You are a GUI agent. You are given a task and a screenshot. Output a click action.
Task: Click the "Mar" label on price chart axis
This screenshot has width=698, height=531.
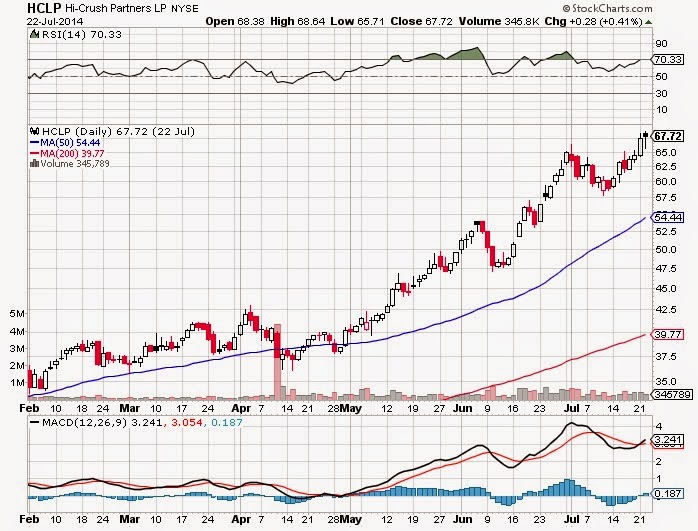(x=130, y=408)
